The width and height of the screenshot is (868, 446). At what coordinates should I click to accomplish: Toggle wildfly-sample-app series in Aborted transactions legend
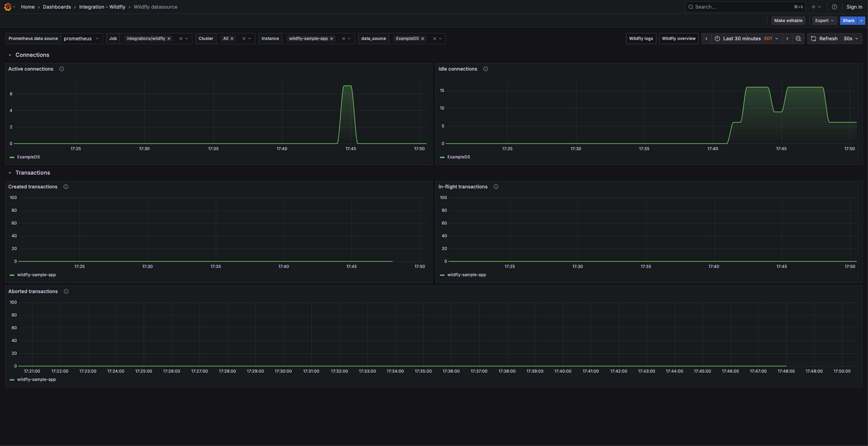click(36, 379)
